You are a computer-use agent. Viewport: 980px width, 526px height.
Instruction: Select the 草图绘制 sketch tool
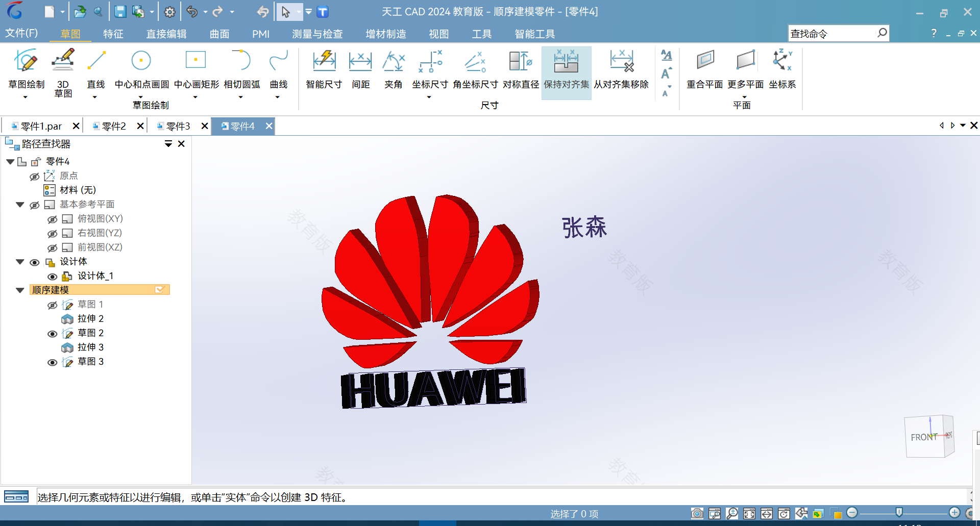point(26,69)
